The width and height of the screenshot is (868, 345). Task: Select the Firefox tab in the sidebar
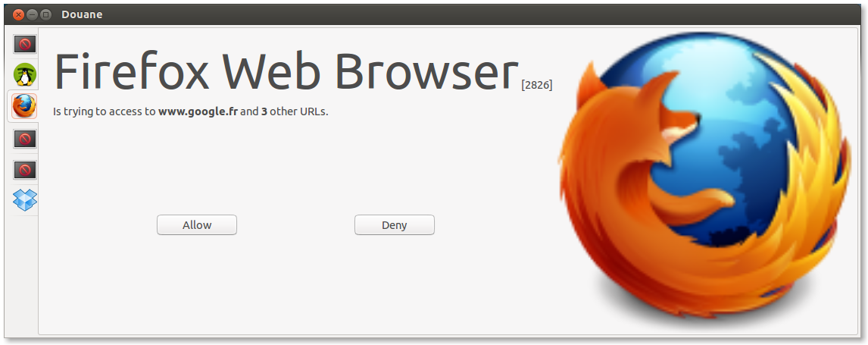(24, 105)
